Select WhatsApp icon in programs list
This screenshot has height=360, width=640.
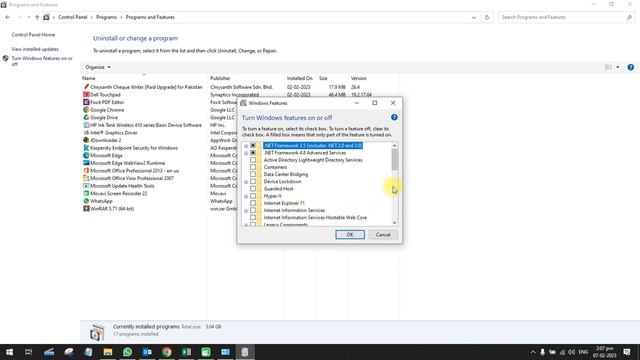(x=86, y=201)
